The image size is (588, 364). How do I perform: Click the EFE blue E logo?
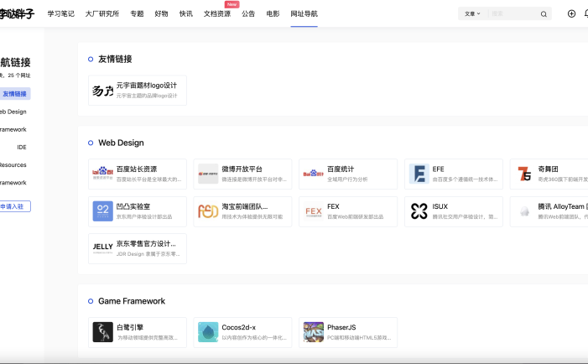(x=419, y=174)
